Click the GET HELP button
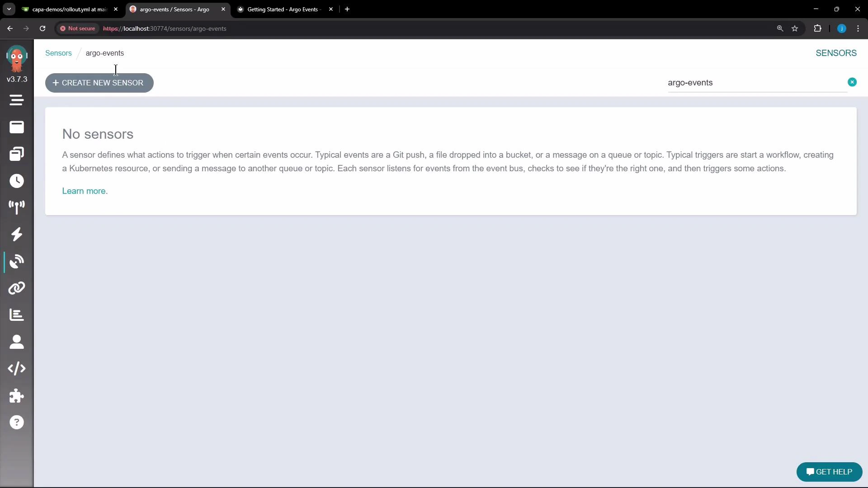868x488 pixels. (x=829, y=472)
